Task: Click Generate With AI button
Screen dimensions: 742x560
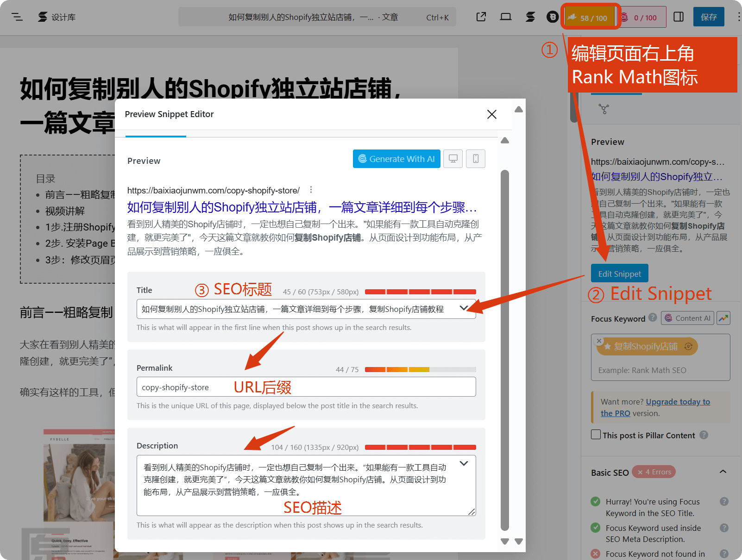Action: 396,159
